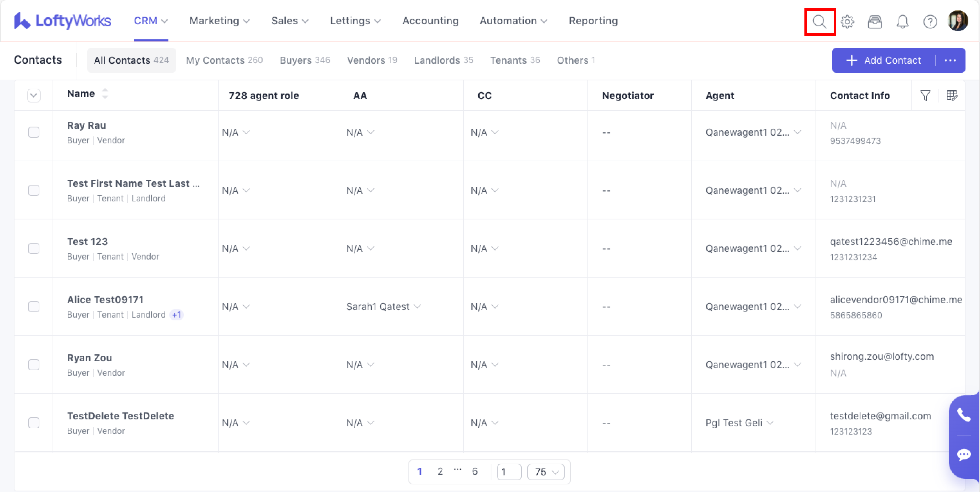Open settings via the gear icon
The height and width of the screenshot is (492, 980).
coord(847,22)
